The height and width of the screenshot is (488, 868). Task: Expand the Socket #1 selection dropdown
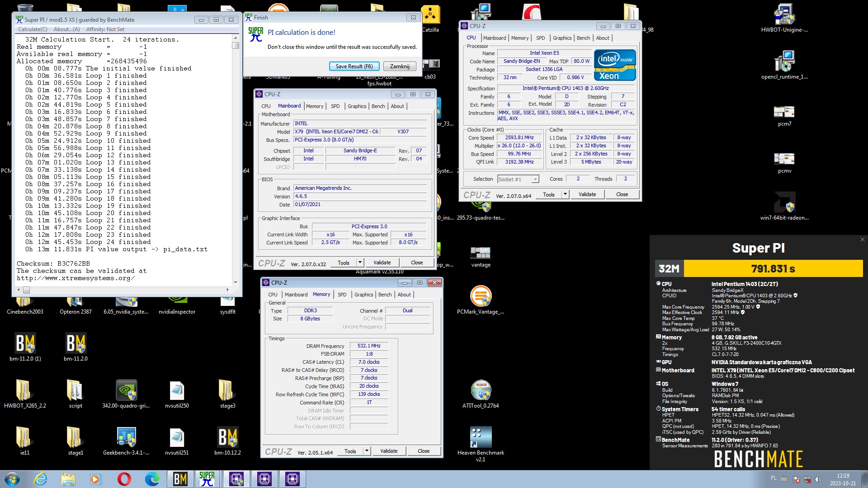[x=535, y=179]
